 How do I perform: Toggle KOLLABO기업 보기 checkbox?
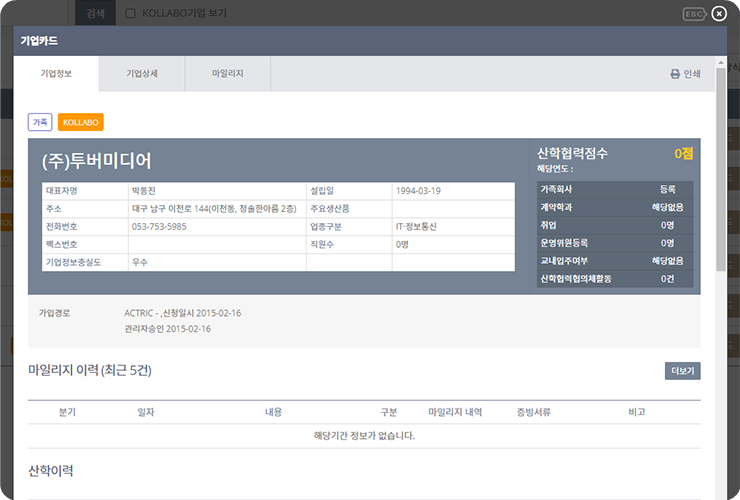130,13
